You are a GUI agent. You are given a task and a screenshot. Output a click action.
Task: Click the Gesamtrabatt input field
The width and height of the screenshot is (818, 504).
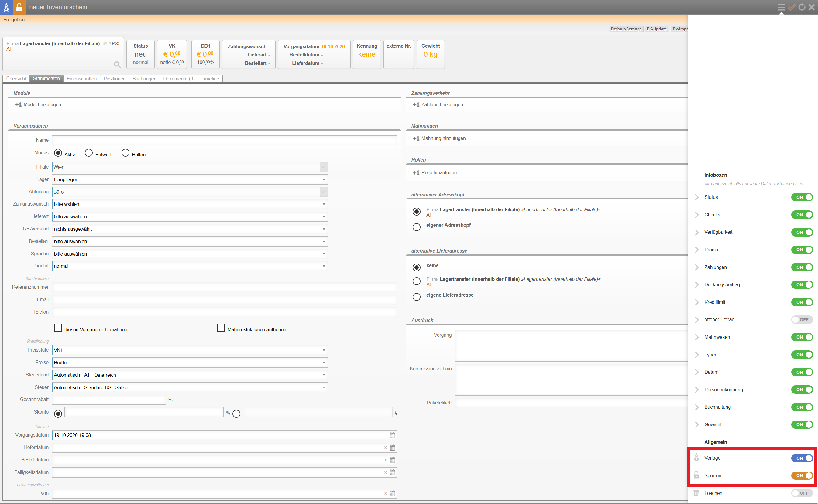coord(109,400)
